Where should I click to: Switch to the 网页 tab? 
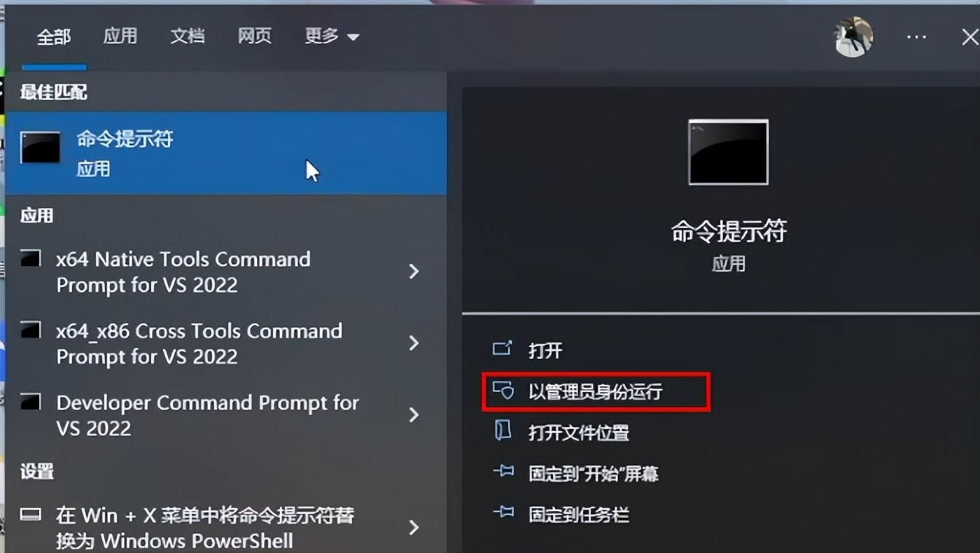click(254, 36)
